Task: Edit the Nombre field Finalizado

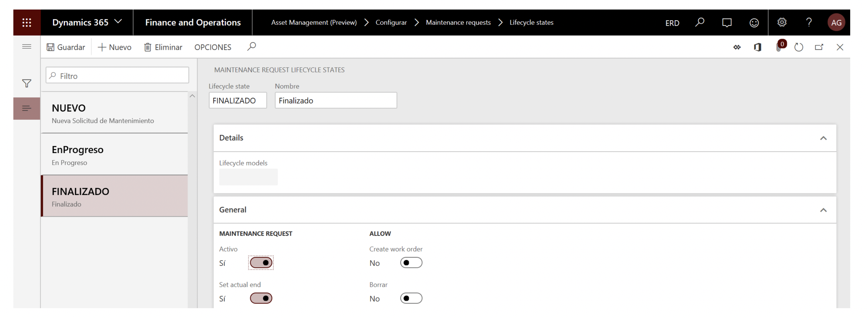Action: pyautogui.click(x=336, y=101)
